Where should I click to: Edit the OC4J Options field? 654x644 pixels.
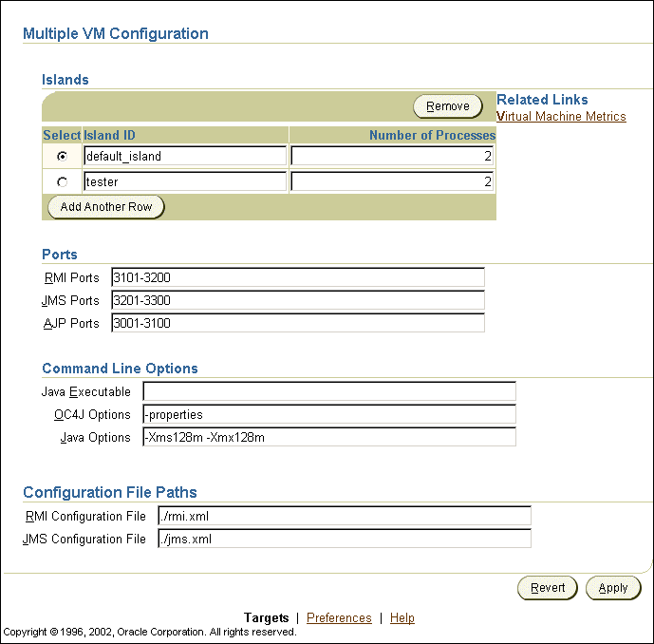pyautogui.click(x=329, y=414)
